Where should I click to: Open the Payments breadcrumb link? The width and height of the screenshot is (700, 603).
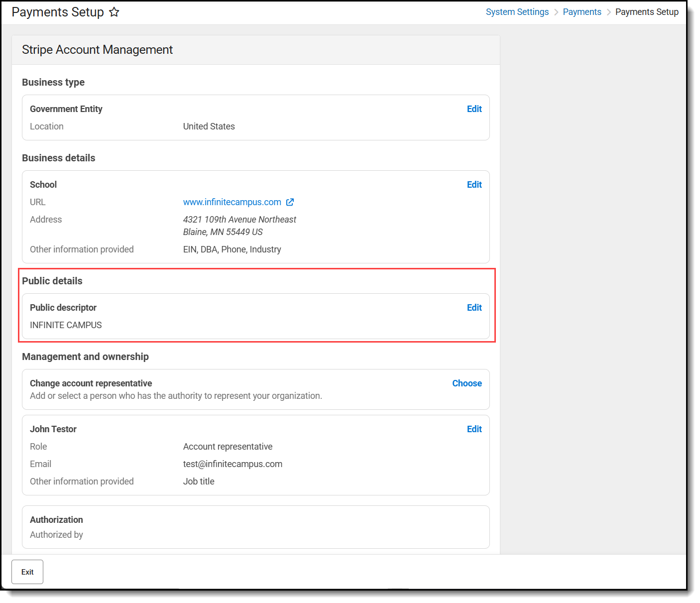(582, 12)
